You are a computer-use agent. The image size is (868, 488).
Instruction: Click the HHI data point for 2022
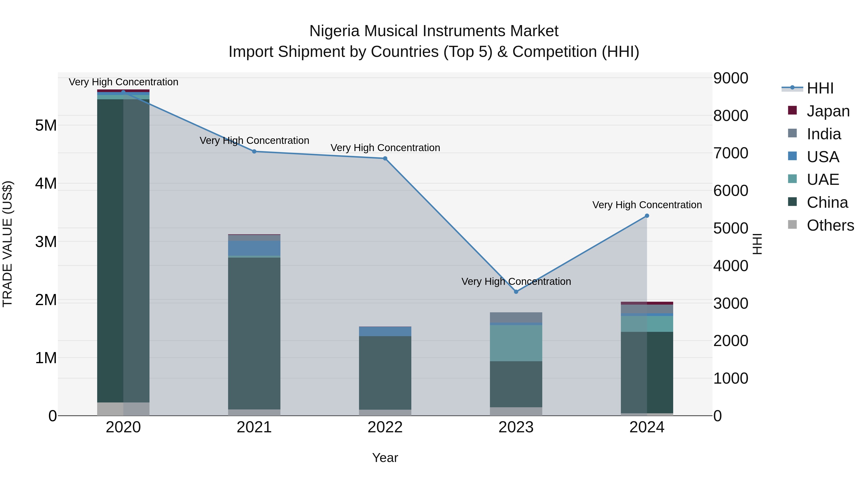385,159
